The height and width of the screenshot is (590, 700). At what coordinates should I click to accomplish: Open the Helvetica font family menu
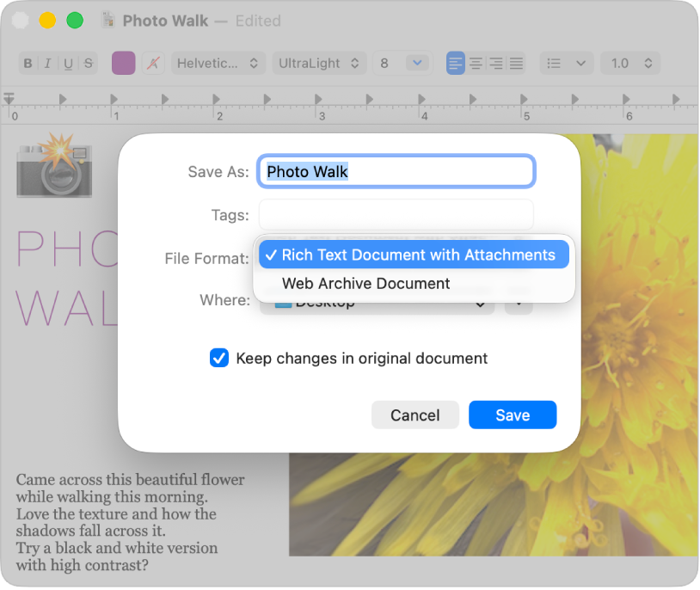218,62
